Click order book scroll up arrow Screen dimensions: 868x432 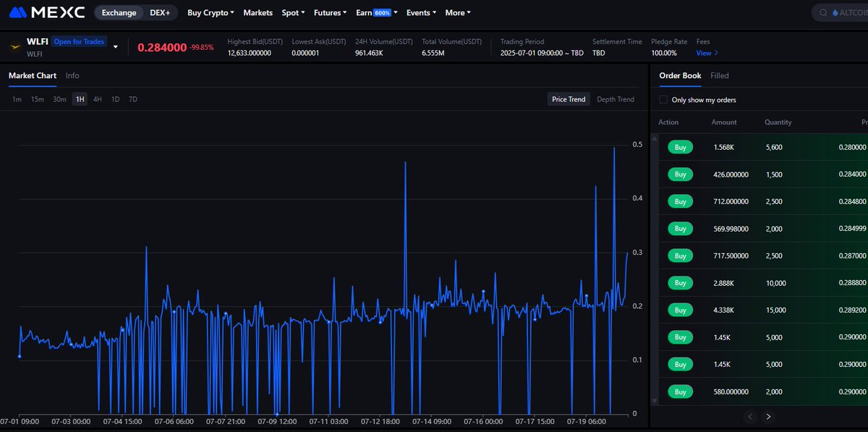[655, 137]
